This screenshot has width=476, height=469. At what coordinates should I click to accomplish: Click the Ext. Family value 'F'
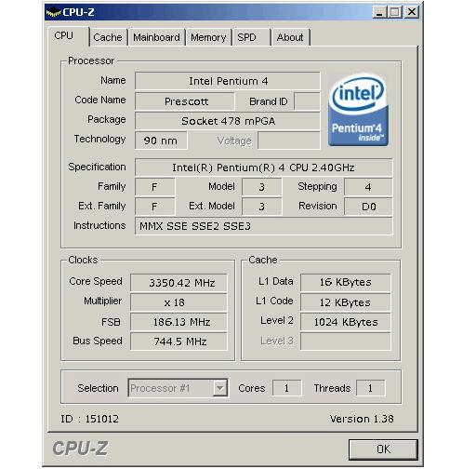pyautogui.click(x=155, y=207)
